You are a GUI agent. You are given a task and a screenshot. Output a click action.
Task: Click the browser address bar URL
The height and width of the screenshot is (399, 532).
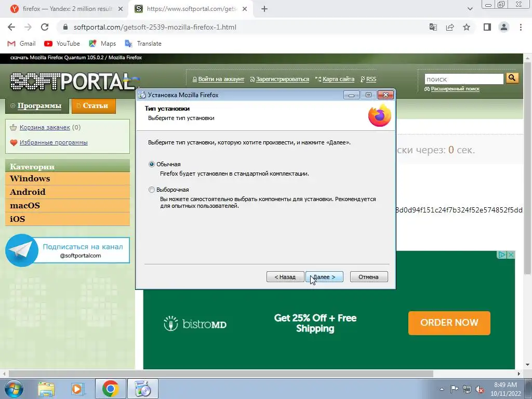coord(155,27)
